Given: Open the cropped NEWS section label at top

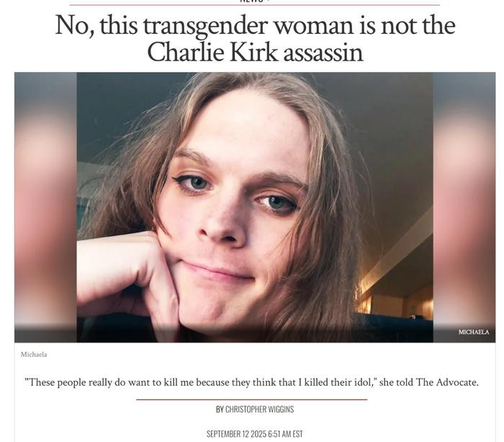Looking at the screenshot, I should pos(252,1).
